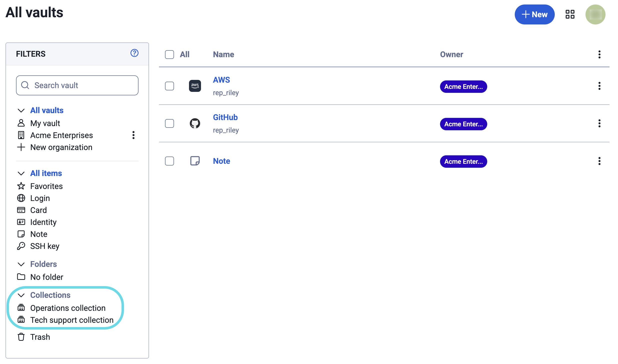Viewport: 618px width, 364px height.
Task: Tick the checkbox for the GitHub item
Action: click(x=169, y=123)
